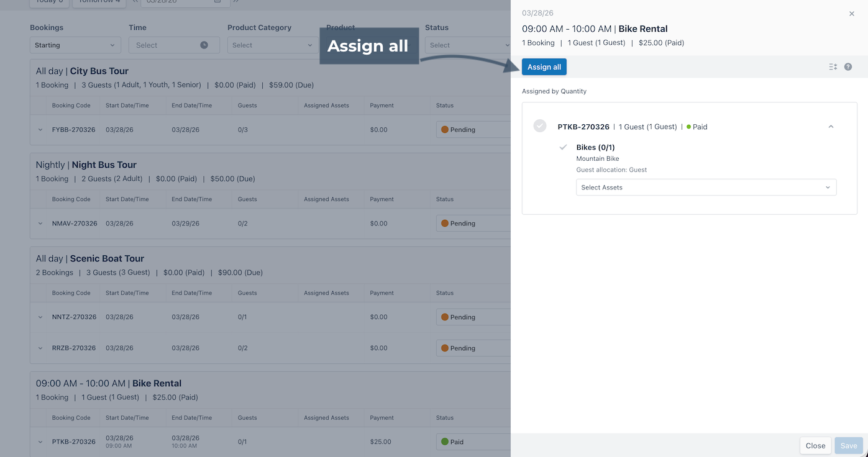
Task: Click the collapse-all list icon beside help
Action: [833, 67]
